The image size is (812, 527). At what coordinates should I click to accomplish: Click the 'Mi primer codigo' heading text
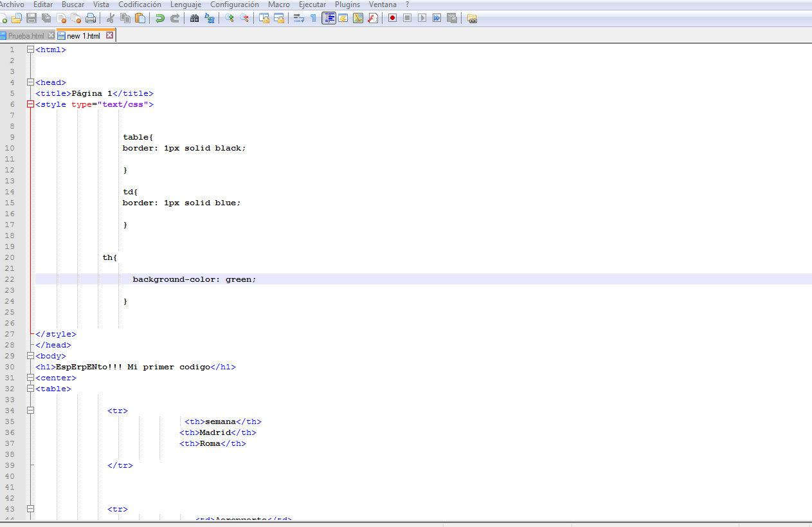pos(169,367)
